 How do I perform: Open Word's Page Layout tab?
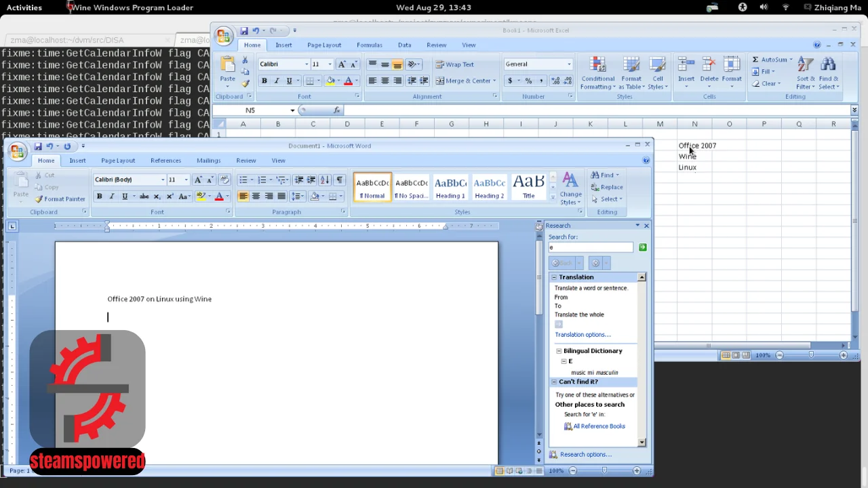(x=118, y=161)
